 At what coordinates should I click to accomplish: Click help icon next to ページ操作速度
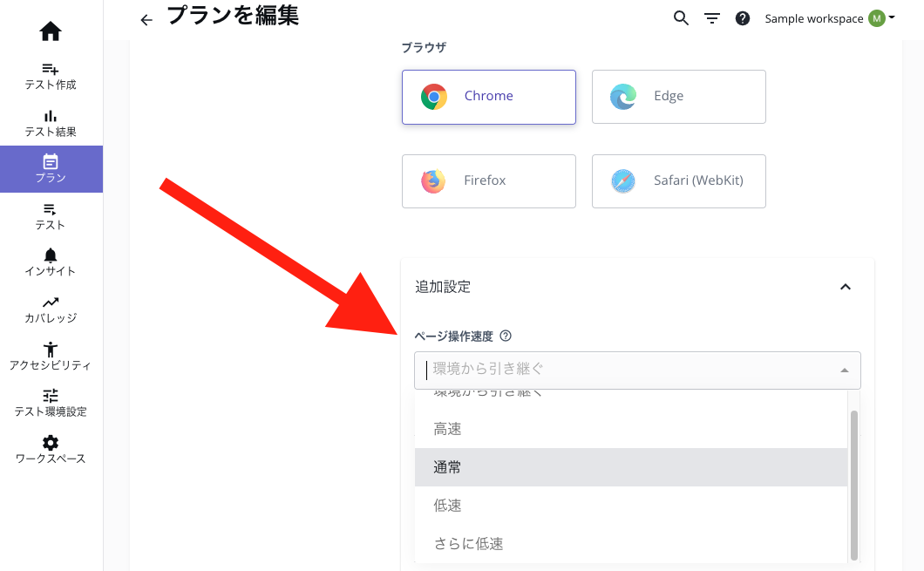click(x=506, y=336)
